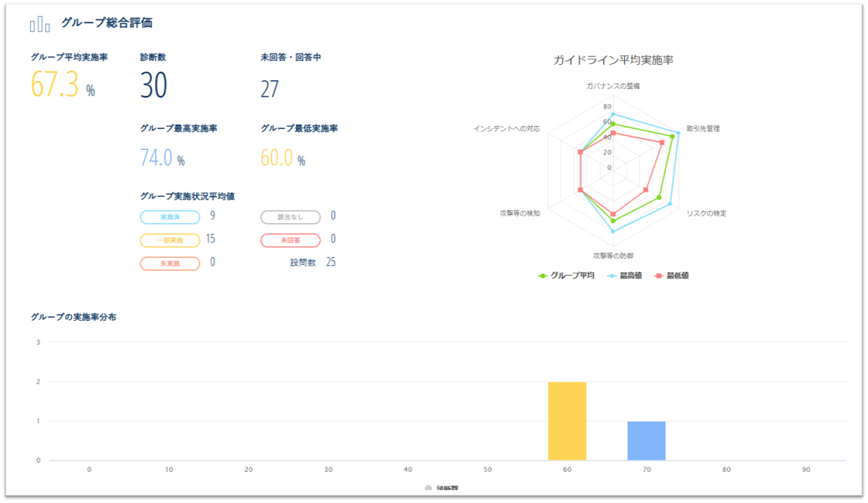This screenshot has height=503, width=868.
Task: Click the green グループ平均 legend marker
Action: coord(542,276)
